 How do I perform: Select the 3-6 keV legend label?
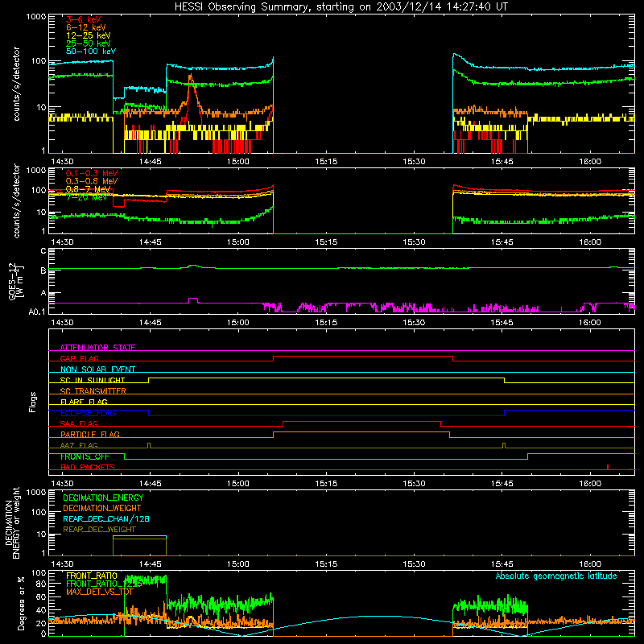(x=84, y=19)
